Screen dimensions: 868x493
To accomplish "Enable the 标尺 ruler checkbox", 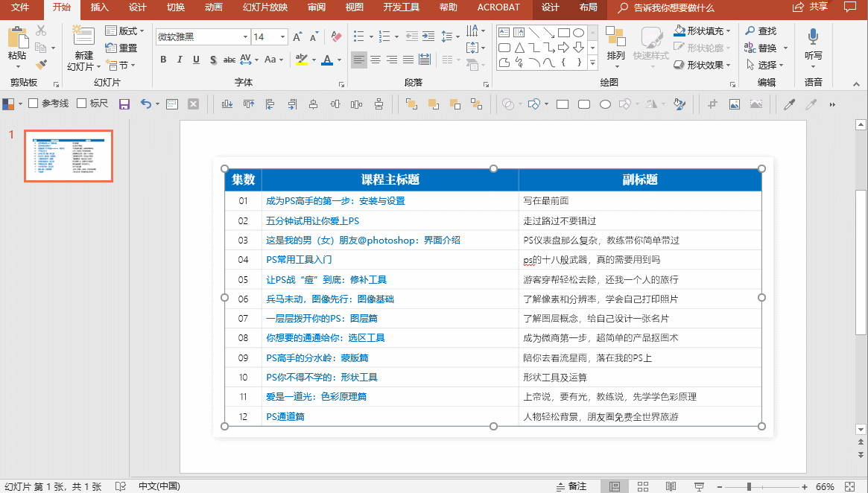I will tap(82, 104).
